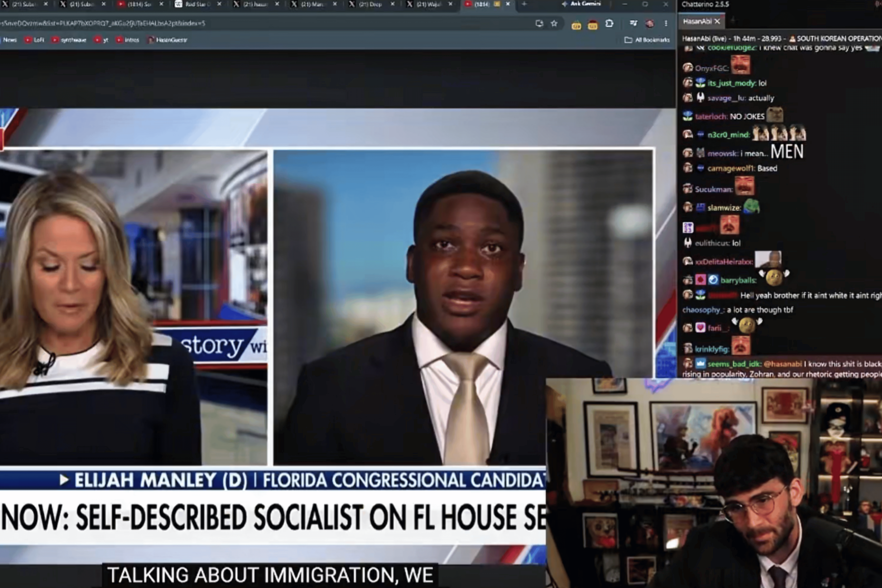Screen dimensions: 882x588
Task: Close the Red Star tab
Action: (x=219, y=4)
